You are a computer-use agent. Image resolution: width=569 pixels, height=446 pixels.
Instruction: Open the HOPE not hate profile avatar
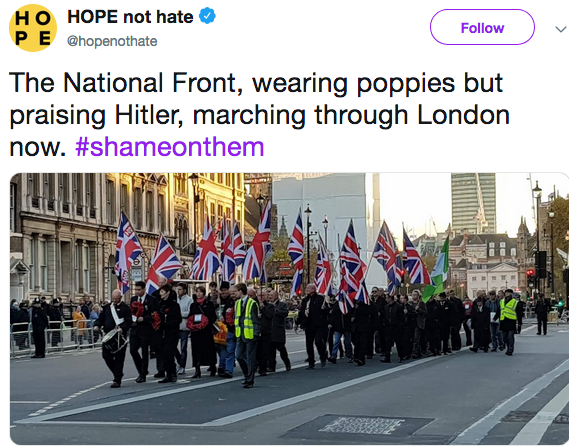(33, 28)
